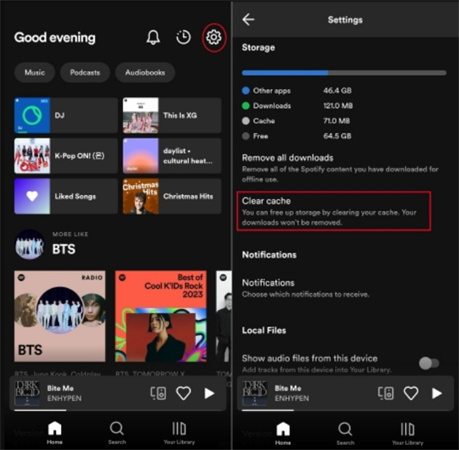459x450 pixels.
Task: Tap Your Library in left bottom navigation
Action: pyautogui.click(x=179, y=433)
